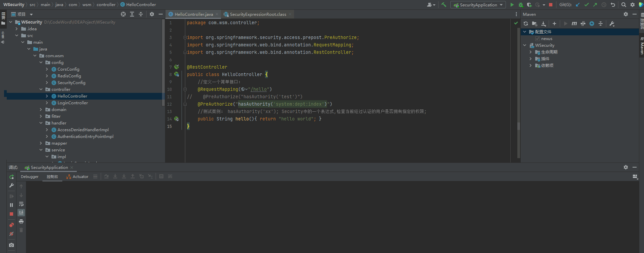The width and height of the screenshot is (644, 253).
Task: Click the /hello URL link in RequestMapping
Action: (259, 89)
